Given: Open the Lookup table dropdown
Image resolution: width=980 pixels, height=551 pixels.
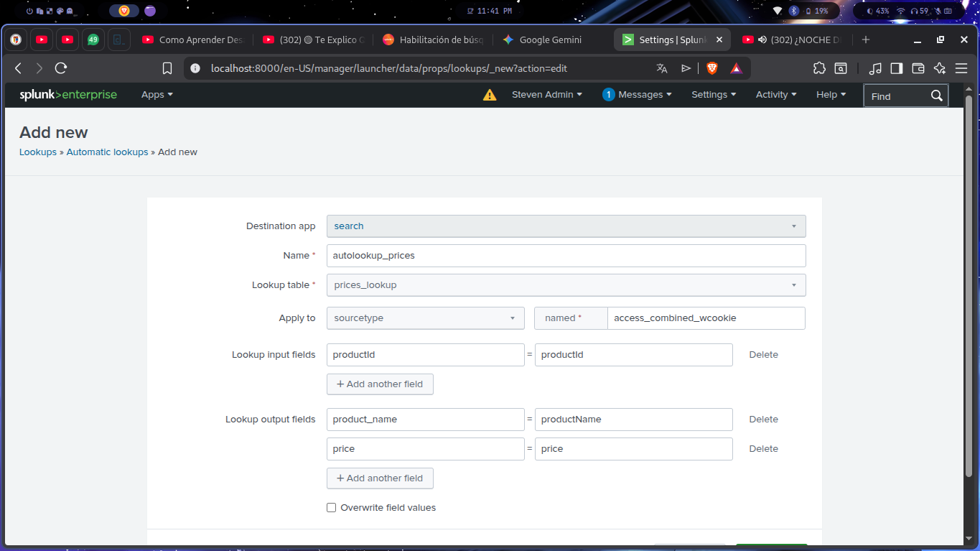Looking at the screenshot, I should tap(566, 284).
